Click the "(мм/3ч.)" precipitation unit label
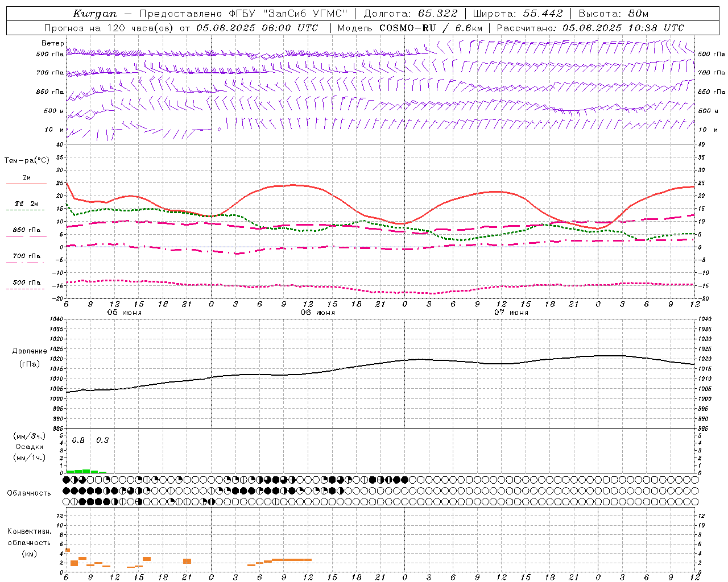 [29, 436]
